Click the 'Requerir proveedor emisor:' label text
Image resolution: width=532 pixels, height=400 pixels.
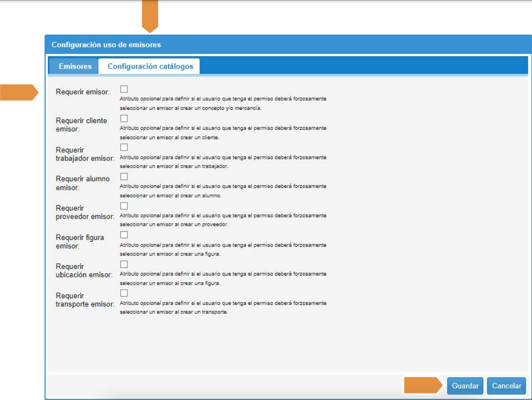pos(85,212)
